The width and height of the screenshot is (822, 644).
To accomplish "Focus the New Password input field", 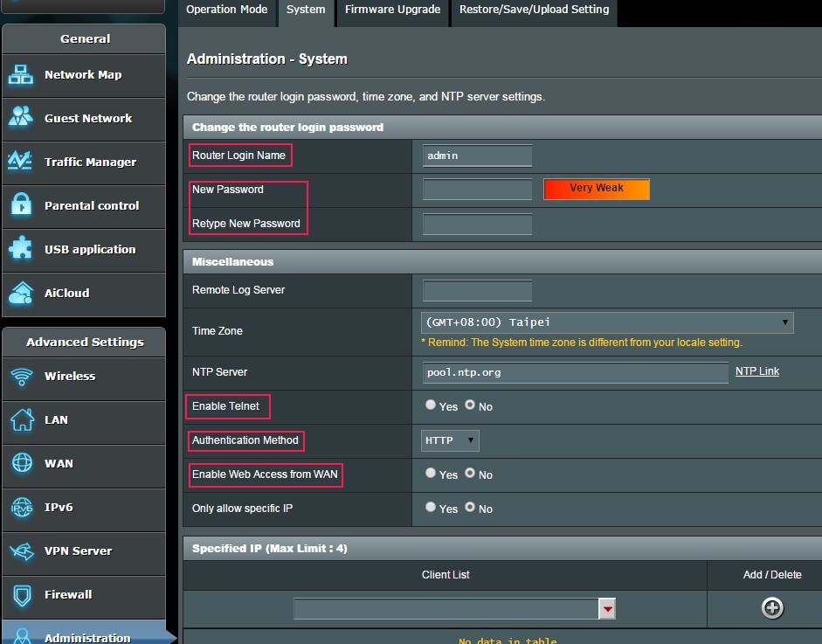I will (x=477, y=190).
